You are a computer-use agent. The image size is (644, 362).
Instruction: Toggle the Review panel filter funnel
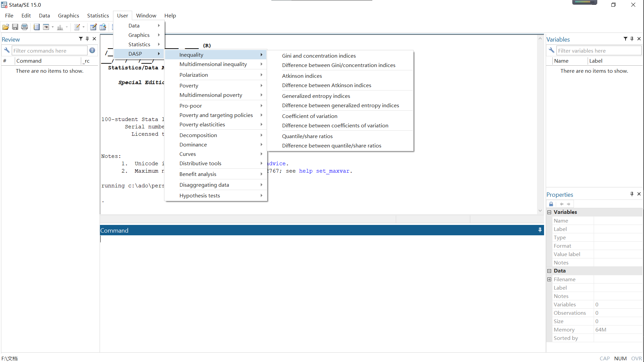[81, 39]
